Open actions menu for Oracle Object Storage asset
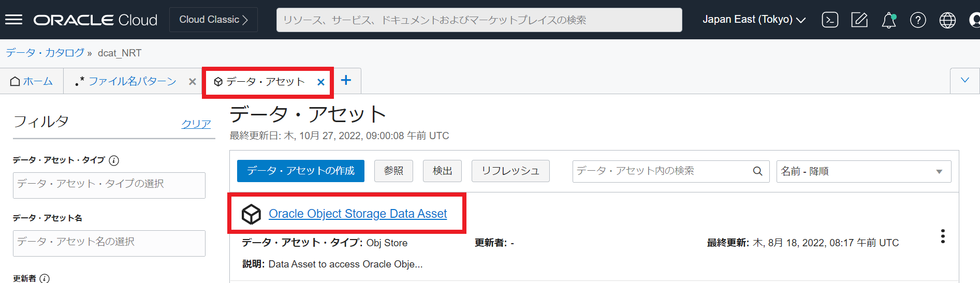Image resolution: width=980 pixels, height=283 pixels. coord(943,236)
